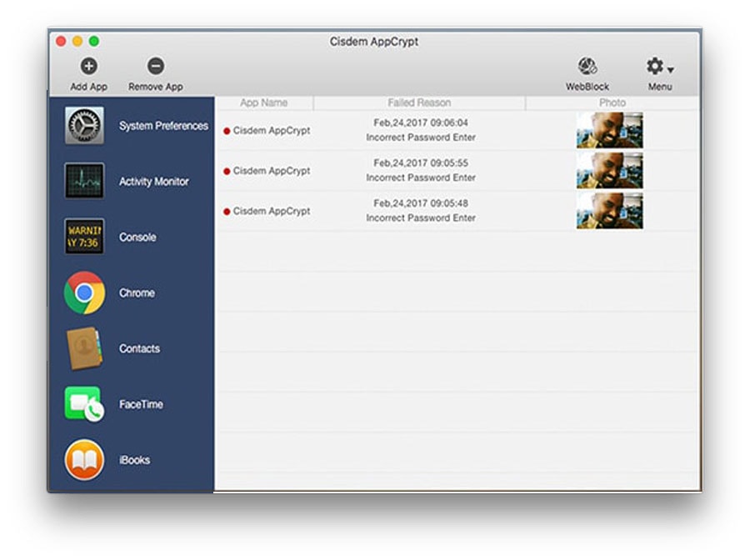Click the Add App plus icon
The width and height of the screenshot is (750, 560).
(89, 66)
